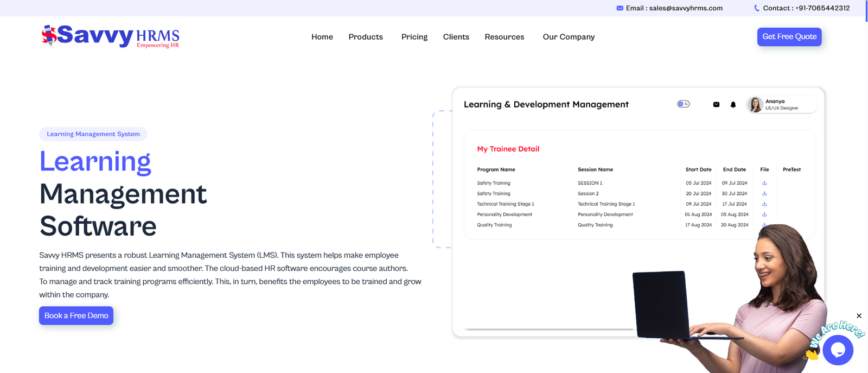Click the End Date column header
Viewport: 868px width, 373px height.
pyautogui.click(x=735, y=169)
